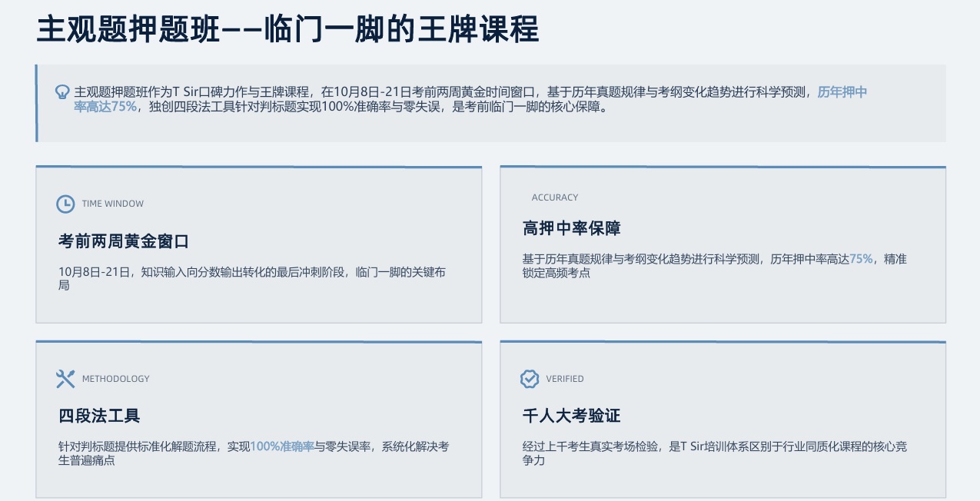Image resolution: width=980 pixels, height=501 pixels.
Task: Click the wrench tools icon beside METHODOLOGY
Action: (65, 379)
